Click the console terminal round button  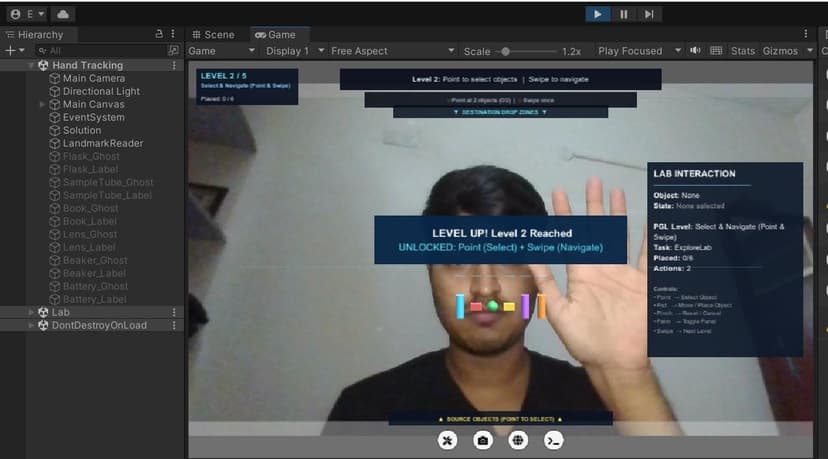click(553, 441)
